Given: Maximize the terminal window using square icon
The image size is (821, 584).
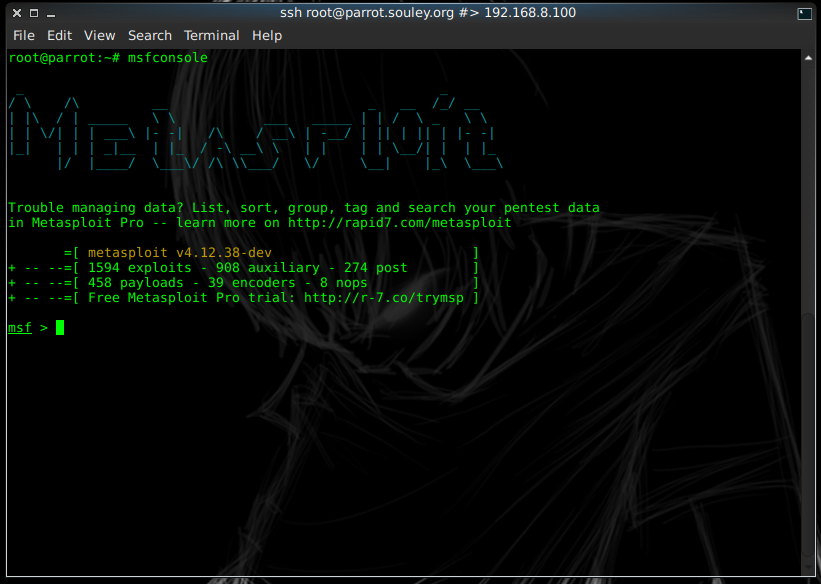Looking at the screenshot, I should [34, 13].
